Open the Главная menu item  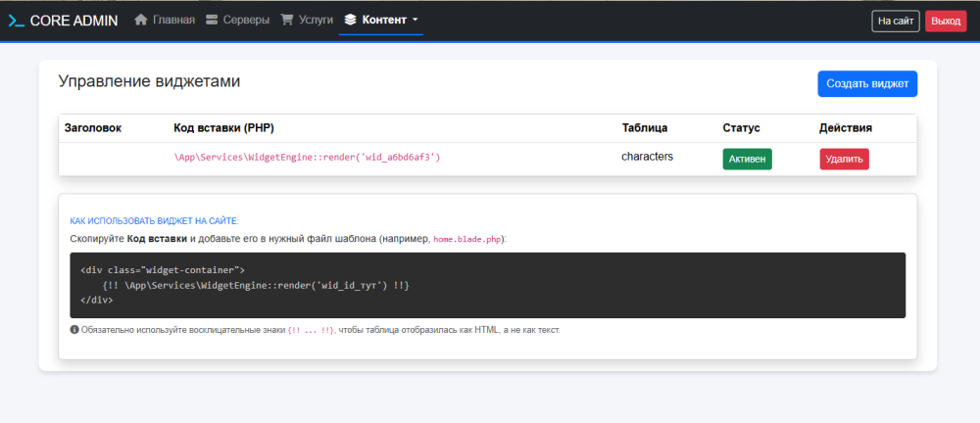point(173,20)
